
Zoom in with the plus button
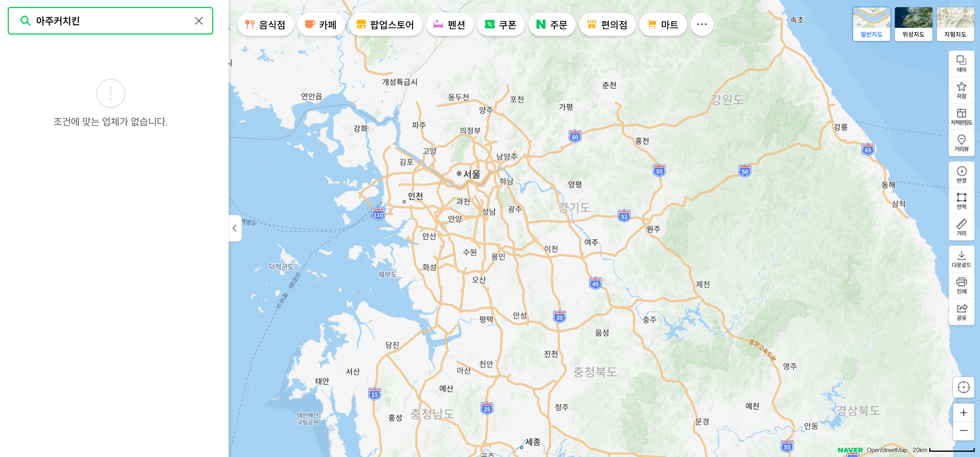[963, 413]
